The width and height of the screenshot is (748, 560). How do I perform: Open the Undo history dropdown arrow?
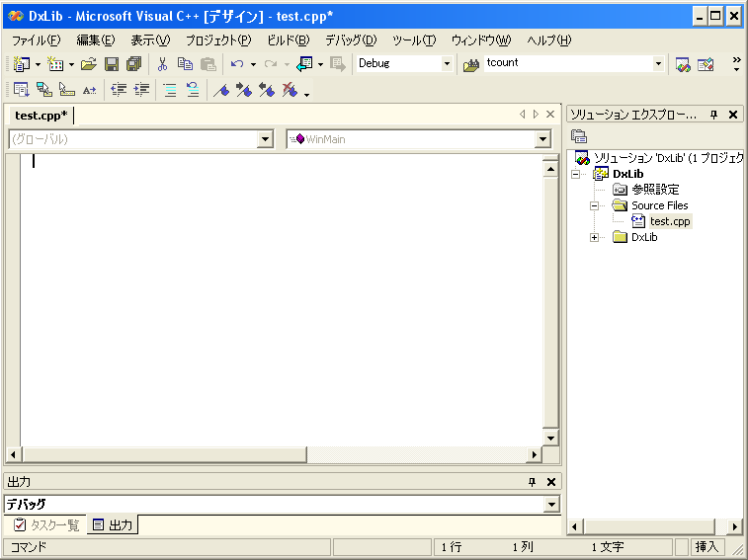pos(253,64)
